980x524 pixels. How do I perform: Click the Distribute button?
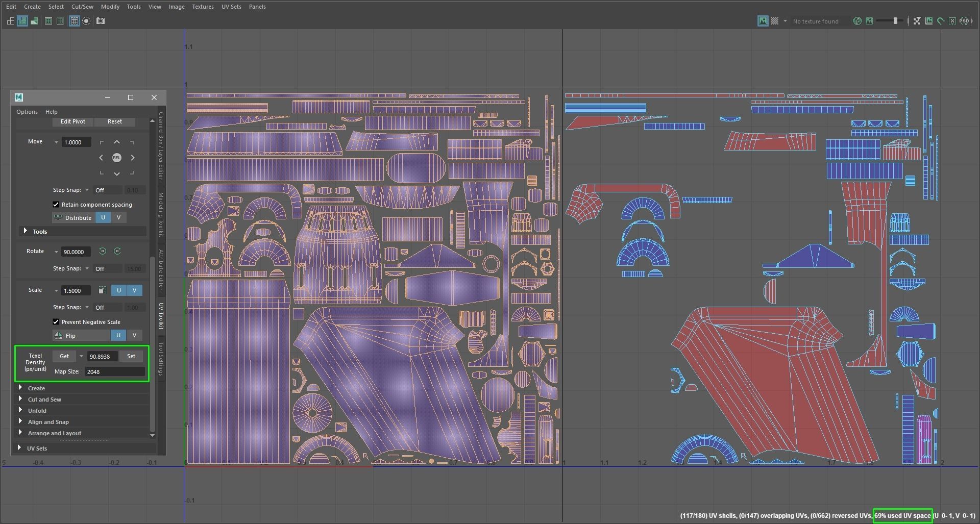73,217
